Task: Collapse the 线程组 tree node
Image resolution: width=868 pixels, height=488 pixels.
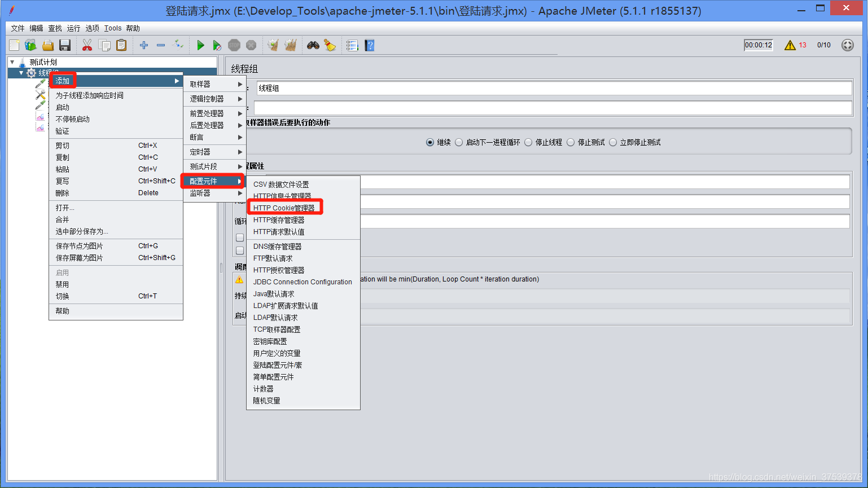Action: [21, 73]
